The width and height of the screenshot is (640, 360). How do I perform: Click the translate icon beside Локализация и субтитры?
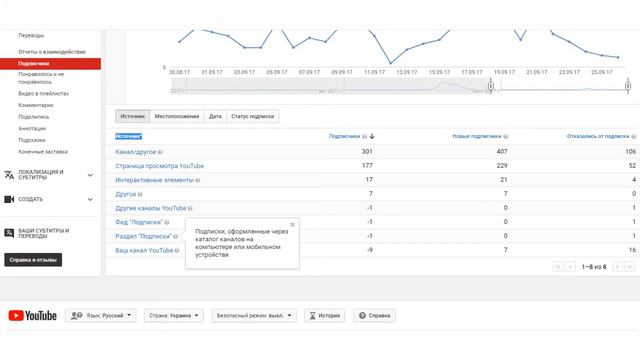[x=9, y=175]
